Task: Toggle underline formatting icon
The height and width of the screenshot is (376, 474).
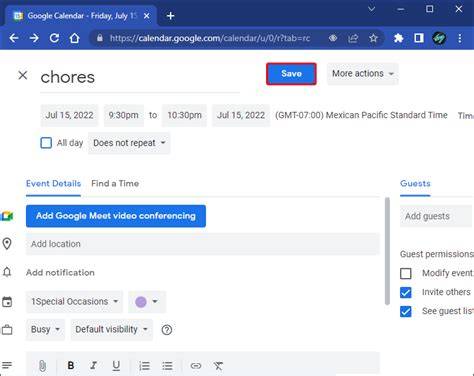Action: pos(116,366)
